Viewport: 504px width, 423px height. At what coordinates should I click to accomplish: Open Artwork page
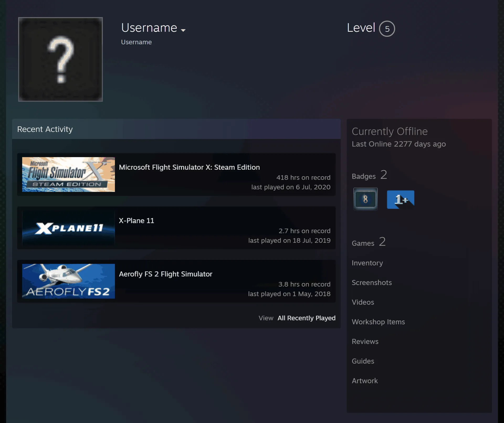[365, 381]
